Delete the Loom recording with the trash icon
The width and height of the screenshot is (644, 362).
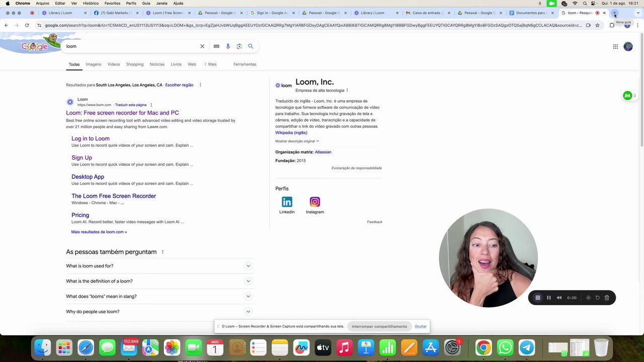(607, 298)
